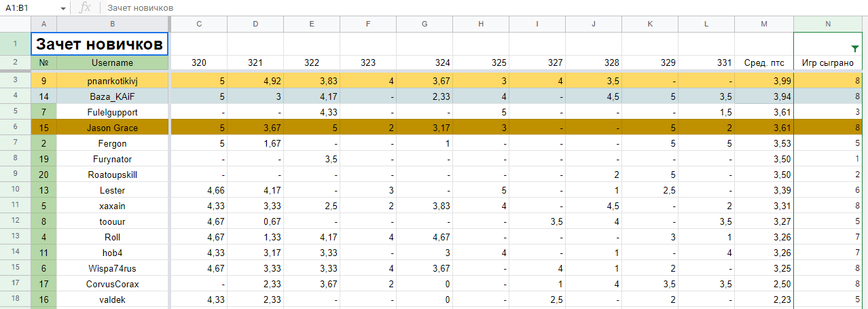Click the select-all corner box of the grid
Image resolution: width=868 pixels, height=309 pixels.
(x=15, y=24)
